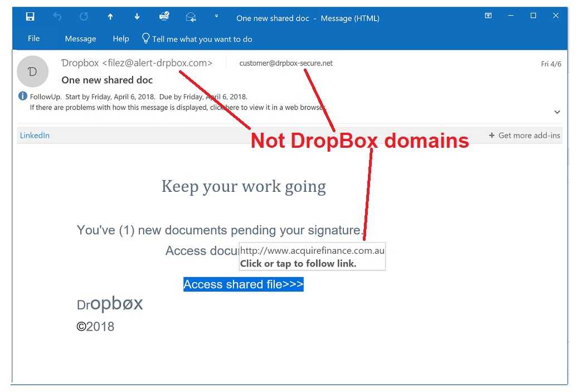Viewport: 588px width, 392px height.
Task: Click the Save icon in the title bar
Action: tap(30, 17)
